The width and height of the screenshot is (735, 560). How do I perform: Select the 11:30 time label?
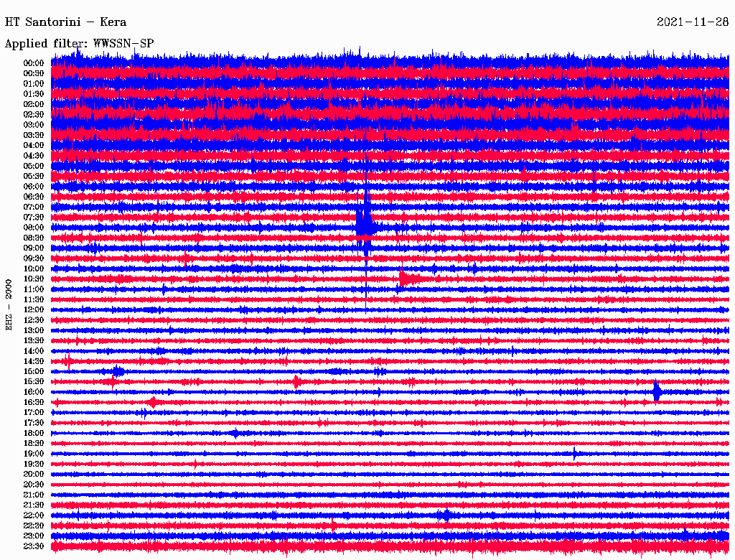[34, 299]
